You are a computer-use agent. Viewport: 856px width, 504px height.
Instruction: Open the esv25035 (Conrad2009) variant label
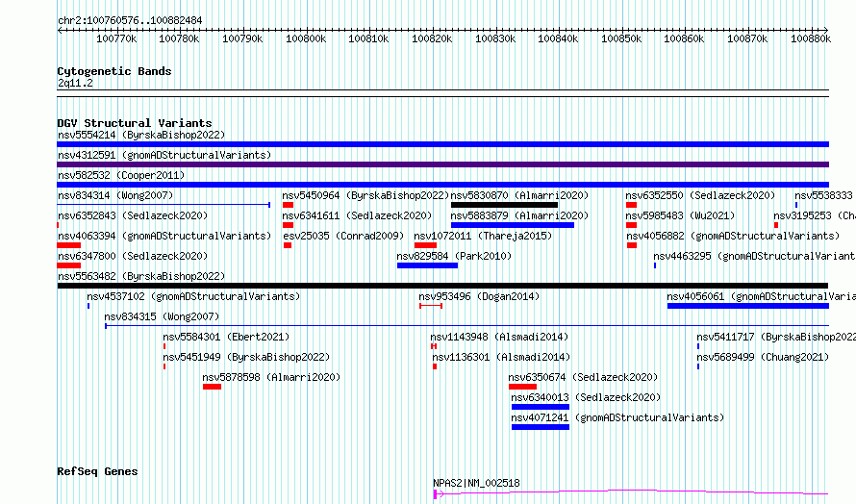(343, 236)
